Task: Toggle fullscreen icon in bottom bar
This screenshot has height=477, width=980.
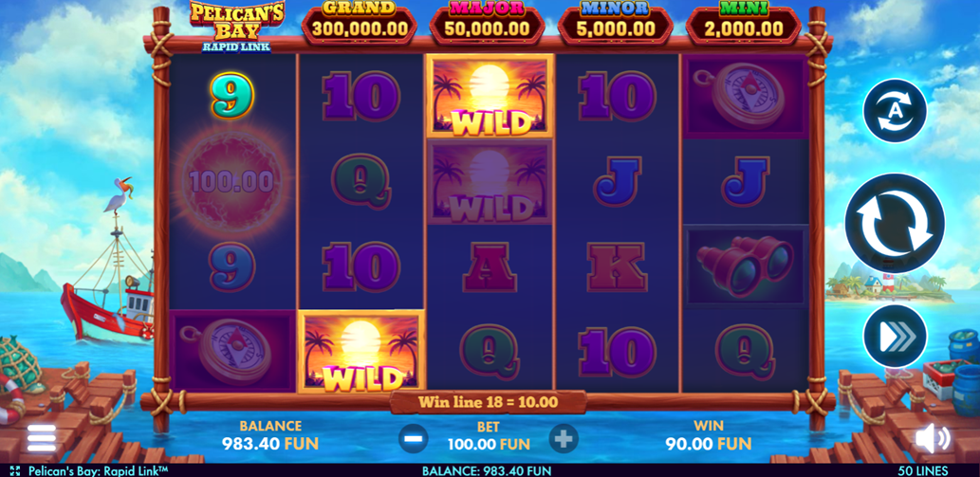Action: click(15, 470)
